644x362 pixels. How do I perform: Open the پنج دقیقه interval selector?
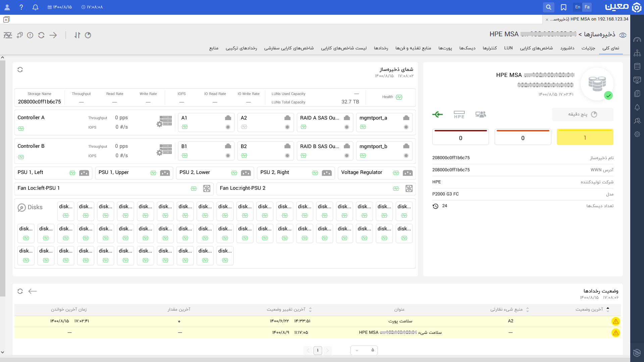point(583,115)
